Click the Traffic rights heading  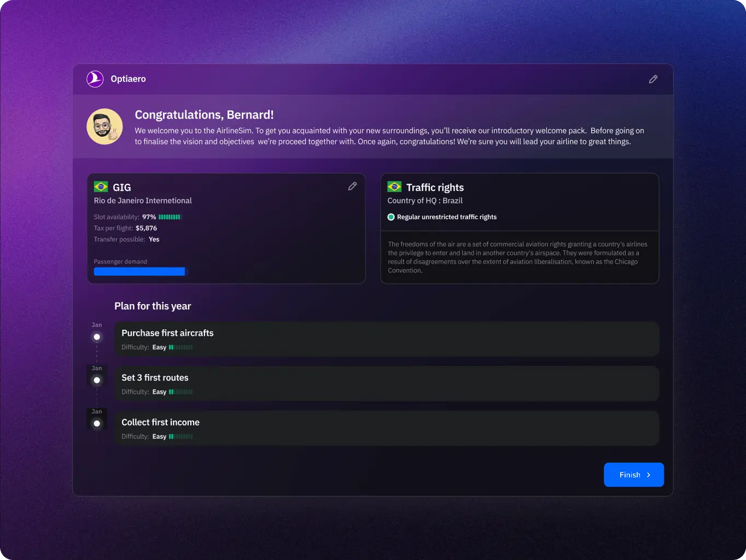[435, 188]
